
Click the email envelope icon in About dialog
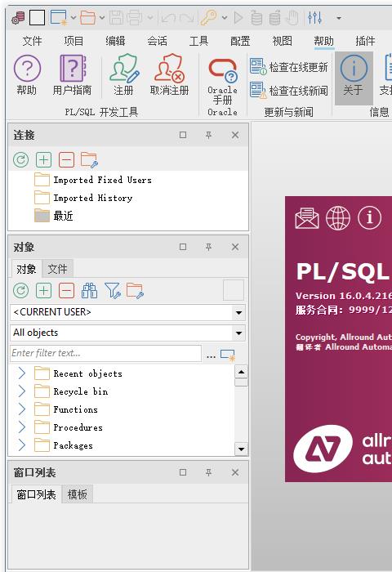(307, 218)
